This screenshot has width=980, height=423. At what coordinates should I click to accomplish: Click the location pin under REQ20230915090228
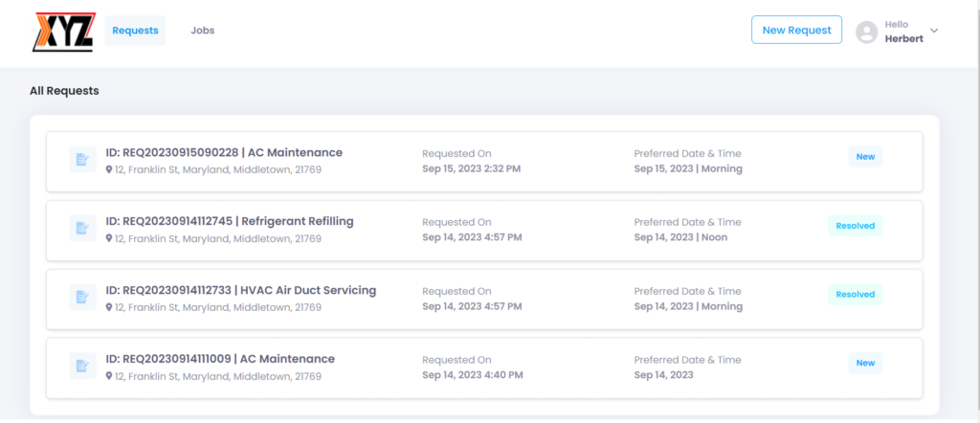[109, 170]
